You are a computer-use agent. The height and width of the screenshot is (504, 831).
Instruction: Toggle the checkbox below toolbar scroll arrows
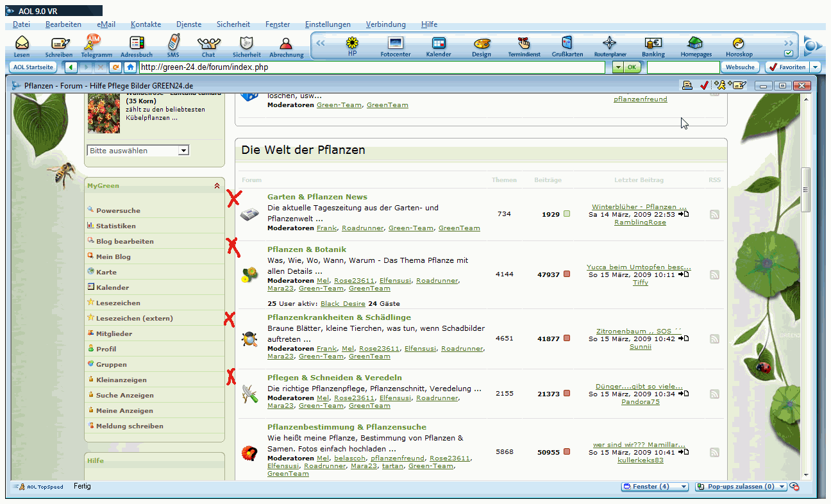pos(789,53)
